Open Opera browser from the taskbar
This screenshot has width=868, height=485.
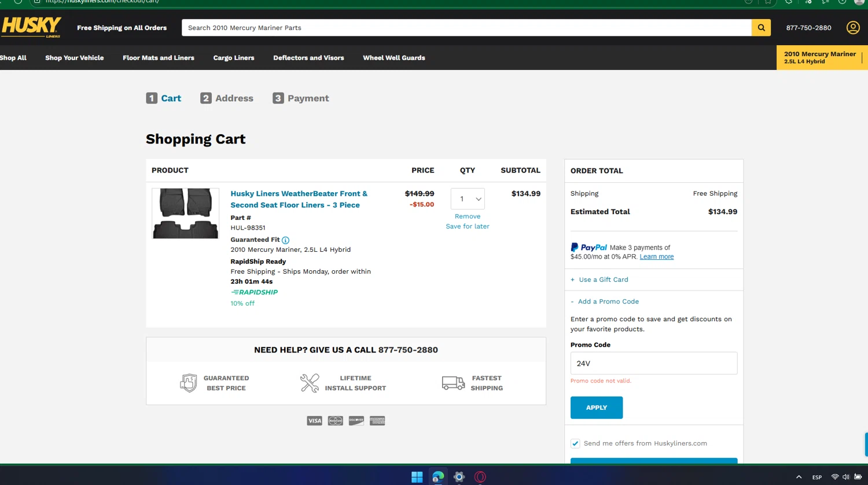(480, 477)
